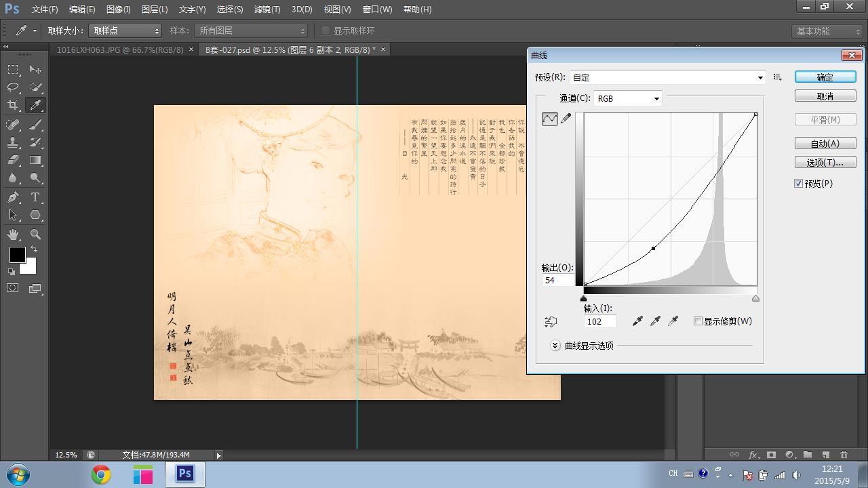The width and height of the screenshot is (868, 488).
Task: Swap foreground and background colors
Action: tap(33, 249)
